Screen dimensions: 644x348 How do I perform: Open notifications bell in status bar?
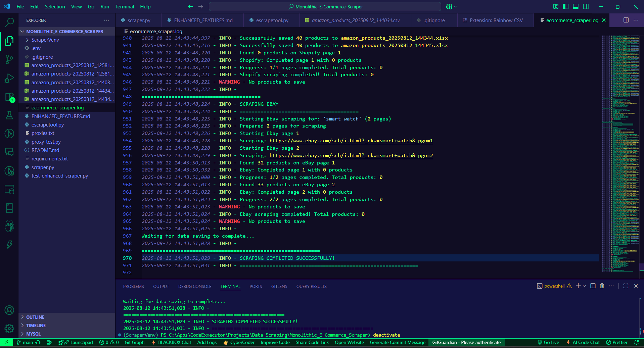pos(637,342)
